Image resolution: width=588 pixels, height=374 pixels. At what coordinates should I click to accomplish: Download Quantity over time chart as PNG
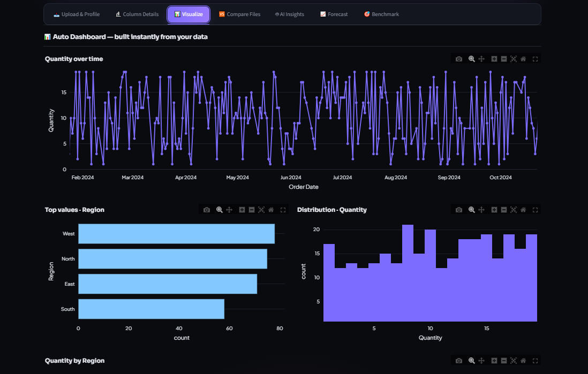tap(458, 59)
